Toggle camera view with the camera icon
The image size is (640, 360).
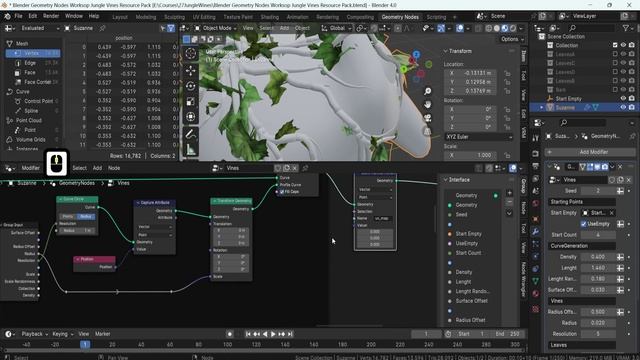(x=427, y=118)
